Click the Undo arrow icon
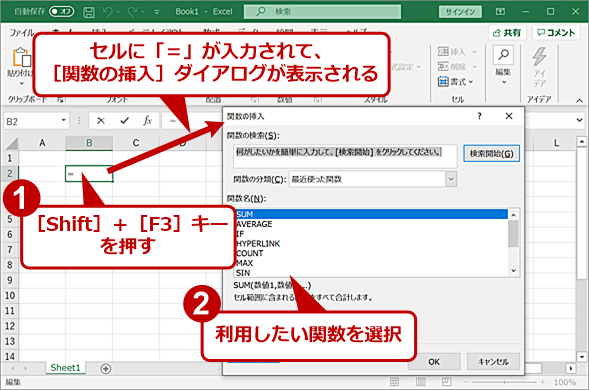This screenshot has height=390, width=589. click(107, 12)
